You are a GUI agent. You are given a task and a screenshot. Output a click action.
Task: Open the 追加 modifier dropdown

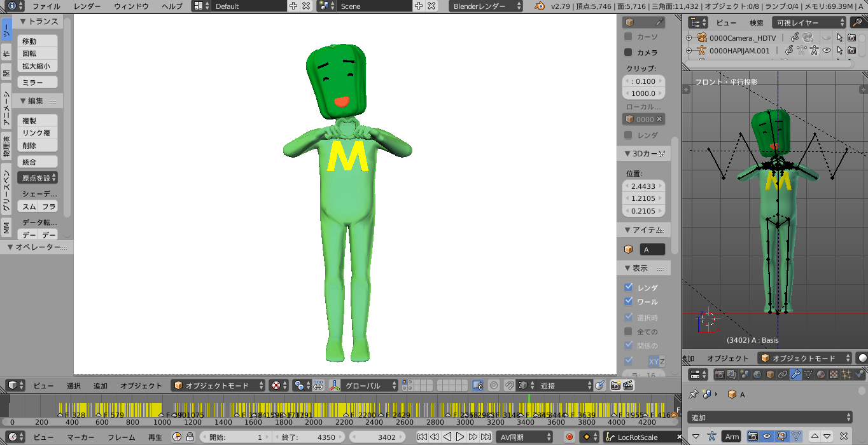click(769, 418)
